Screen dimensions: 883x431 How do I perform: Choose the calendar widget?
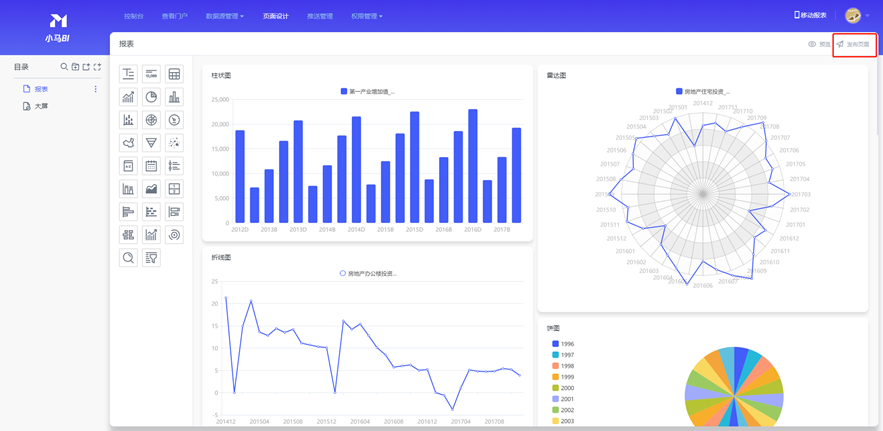[x=151, y=166]
